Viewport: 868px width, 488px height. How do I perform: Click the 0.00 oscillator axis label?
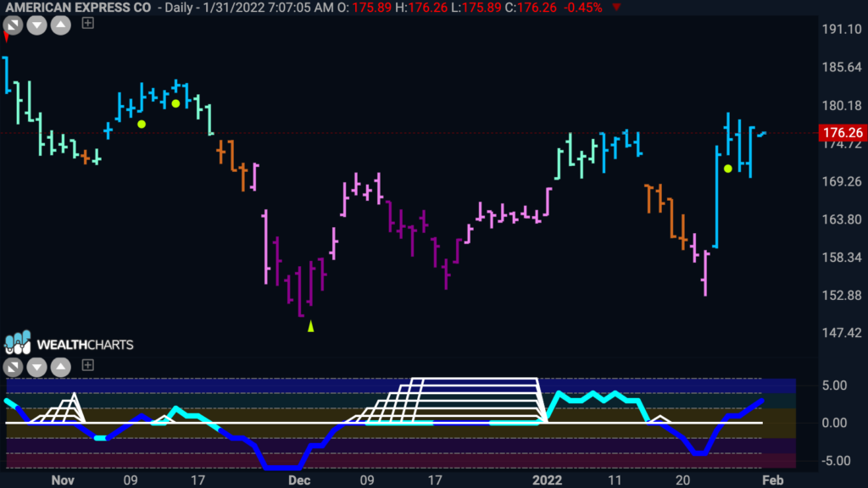[834, 423]
